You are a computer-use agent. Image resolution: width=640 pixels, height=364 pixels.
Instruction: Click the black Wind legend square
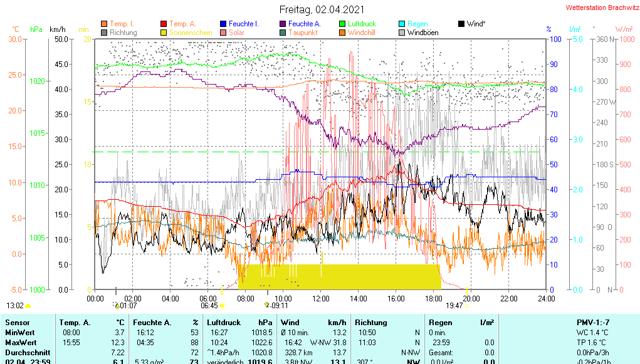pos(462,24)
